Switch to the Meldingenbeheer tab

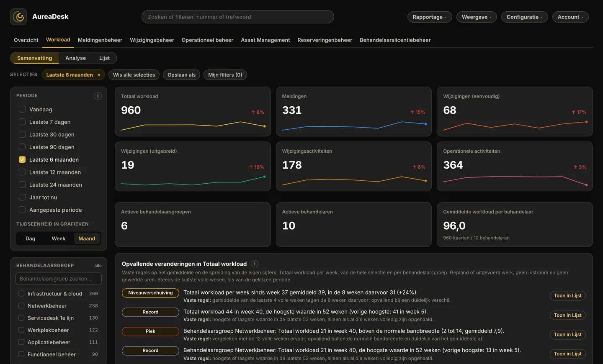(100, 40)
